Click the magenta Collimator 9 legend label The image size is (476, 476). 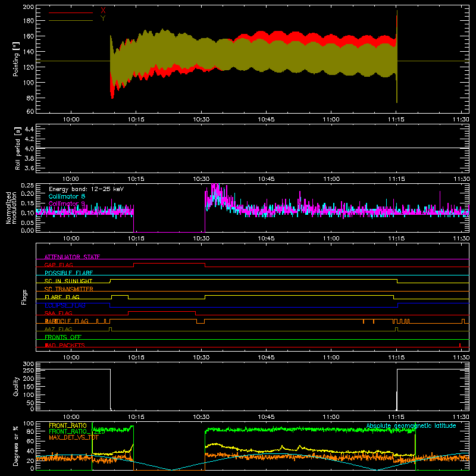point(67,203)
